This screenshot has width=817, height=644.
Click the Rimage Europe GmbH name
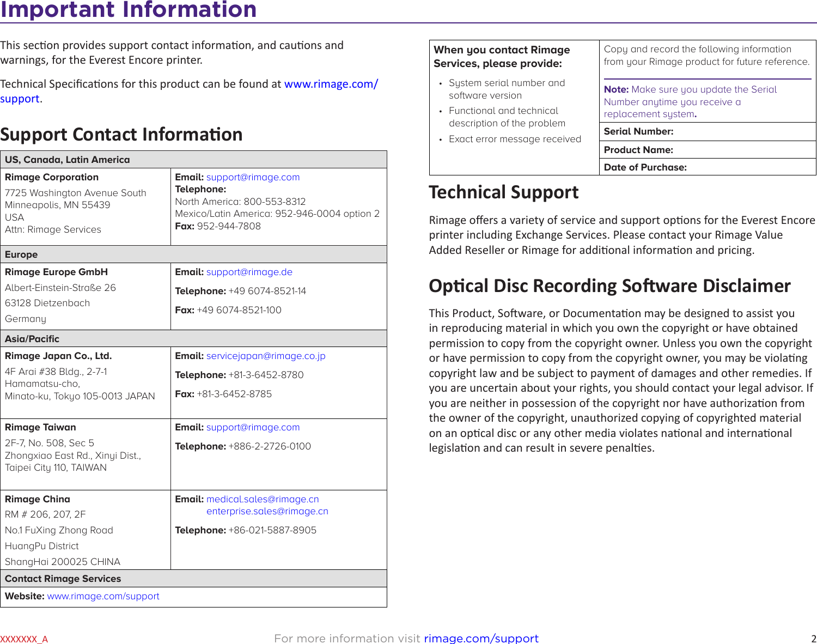coord(56,272)
